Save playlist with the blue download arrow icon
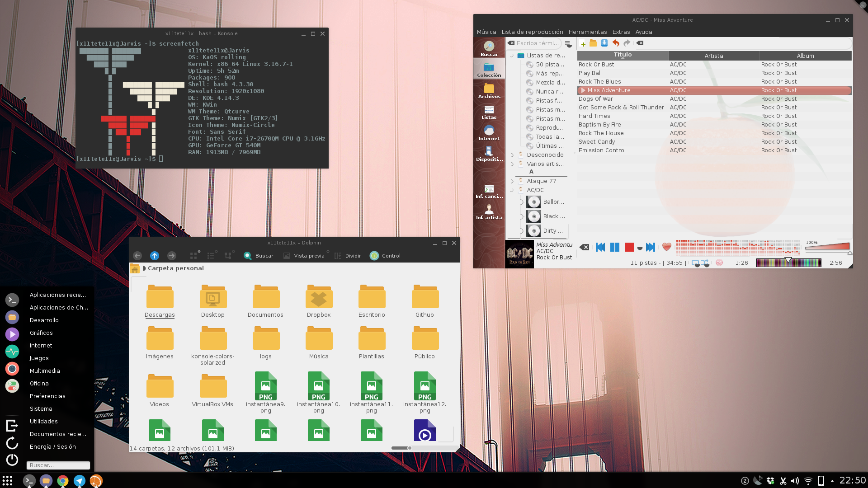The width and height of the screenshot is (868, 488). [x=604, y=43]
